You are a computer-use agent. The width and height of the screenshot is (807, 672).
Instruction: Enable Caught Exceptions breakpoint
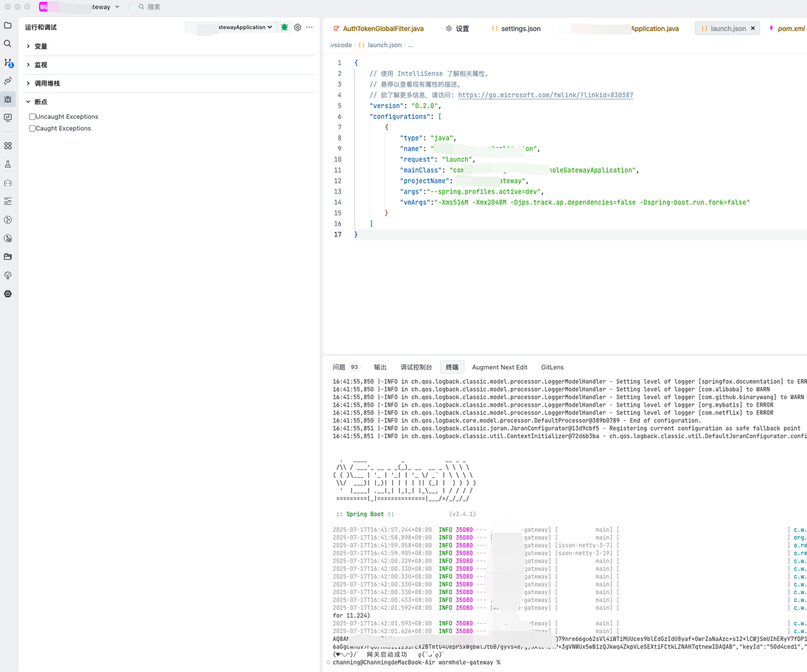tap(32, 128)
